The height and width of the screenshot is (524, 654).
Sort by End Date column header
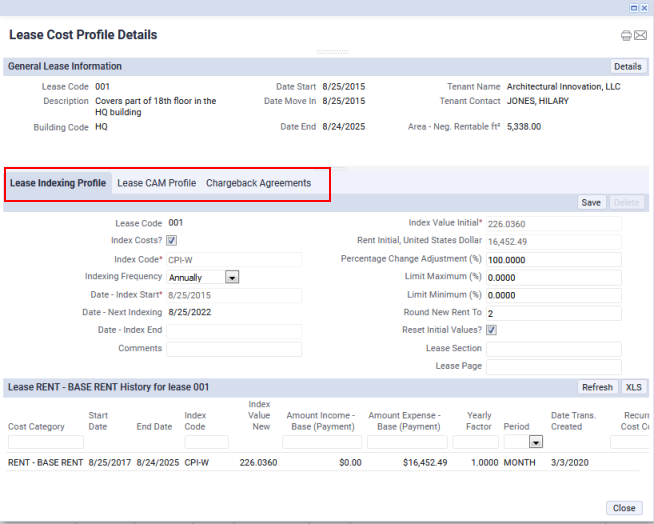click(x=154, y=426)
